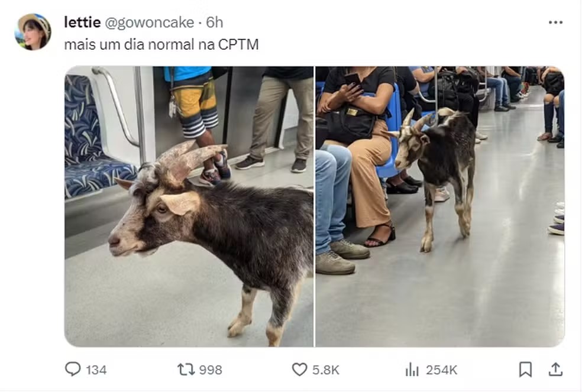
Task: Open left photo of goat close-up
Action: click(x=189, y=206)
